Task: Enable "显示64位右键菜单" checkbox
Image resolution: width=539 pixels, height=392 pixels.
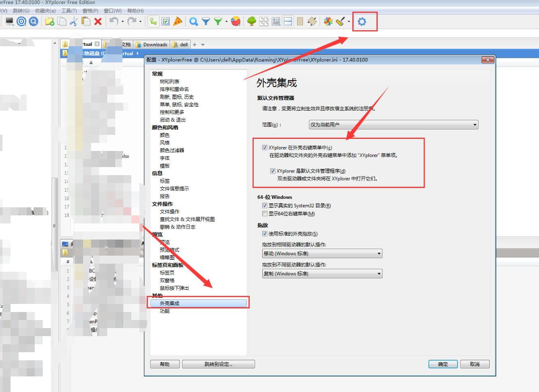Action: (265, 214)
